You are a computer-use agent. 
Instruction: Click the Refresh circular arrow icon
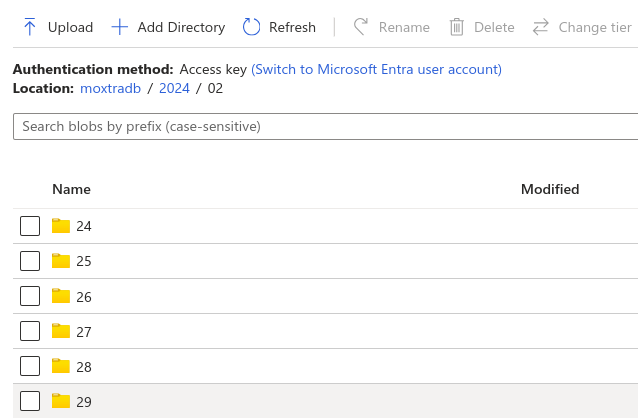[251, 27]
